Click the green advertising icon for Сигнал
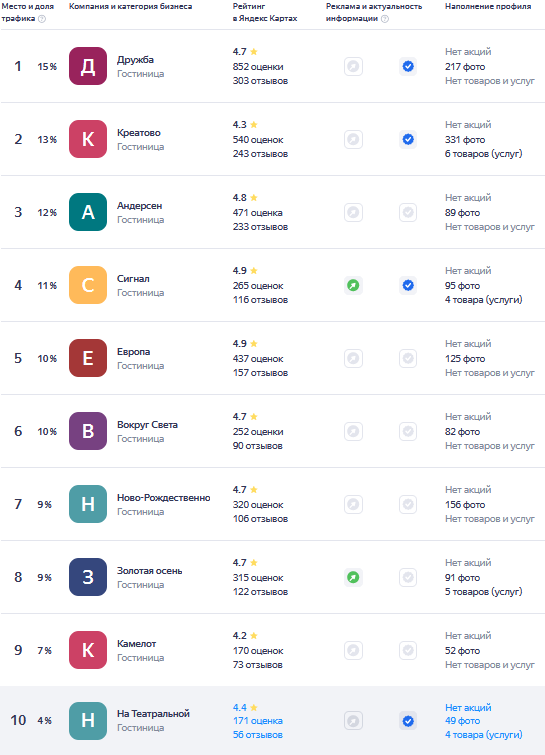This screenshot has width=545, height=755. click(x=353, y=286)
